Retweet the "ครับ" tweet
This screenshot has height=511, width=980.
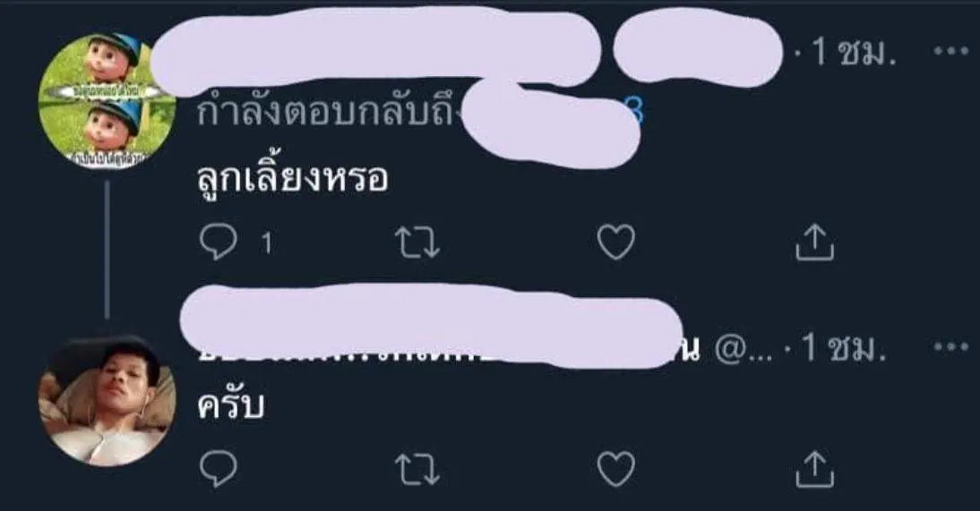(x=417, y=469)
